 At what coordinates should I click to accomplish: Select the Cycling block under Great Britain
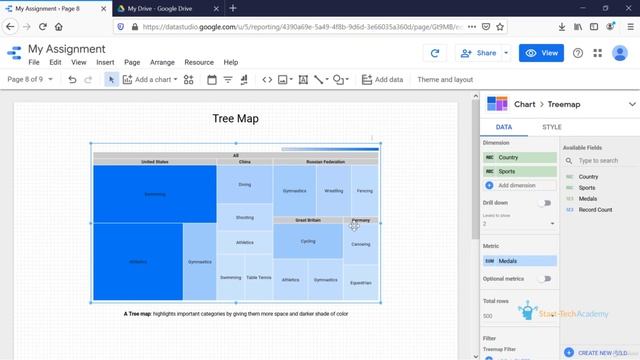coord(308,241)
